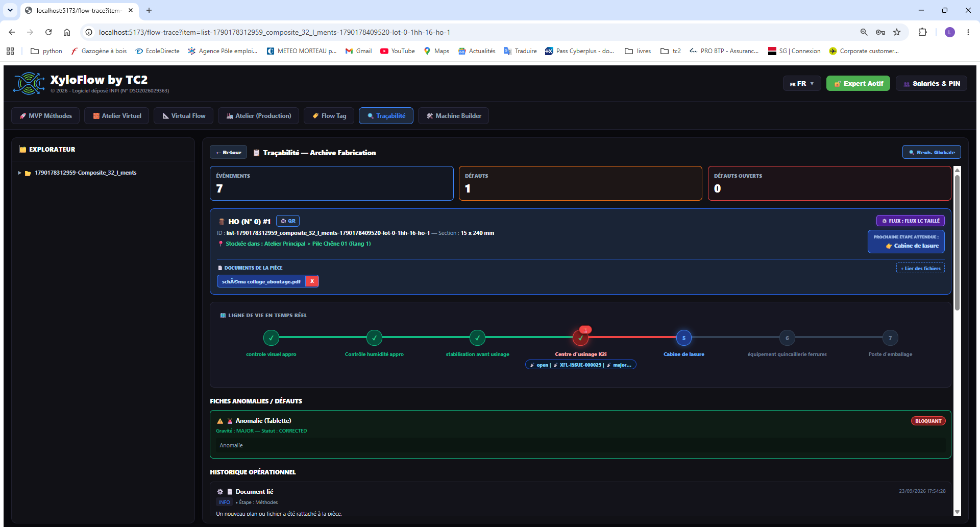Viewport: 980px width, 527px height.
Task: Open the password key icon in address bar
Action: [880, 32]
